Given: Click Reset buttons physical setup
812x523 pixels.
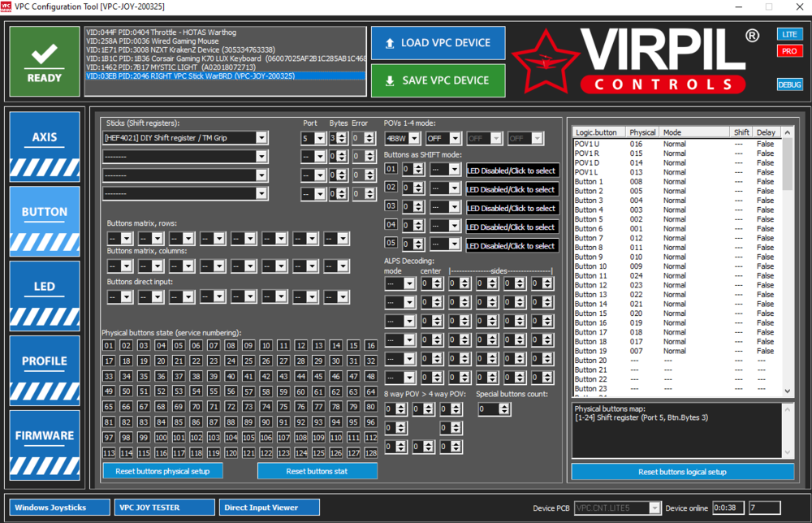Looking at the screenshot, I should point(162,471).
